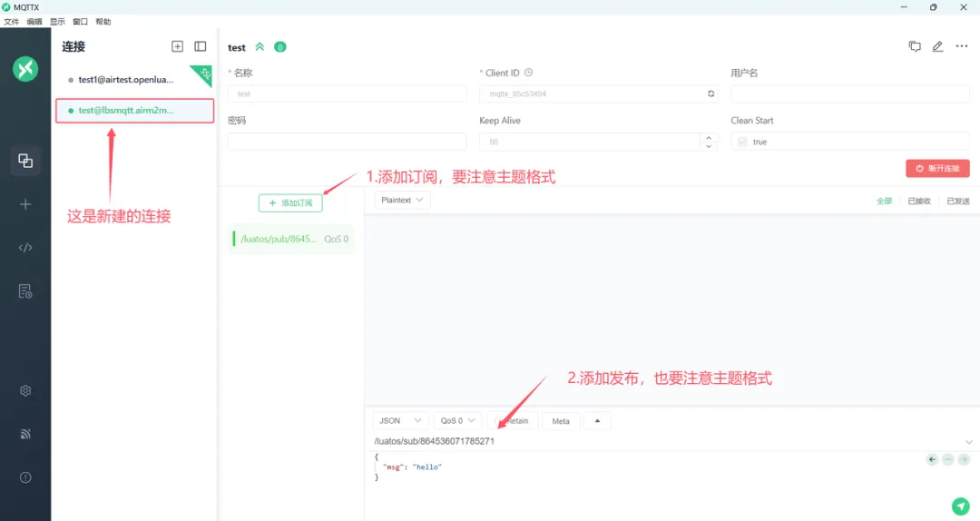Switch to 已接收 messages tab
This screenshot has width=980, height=521.
click(919, 201)
